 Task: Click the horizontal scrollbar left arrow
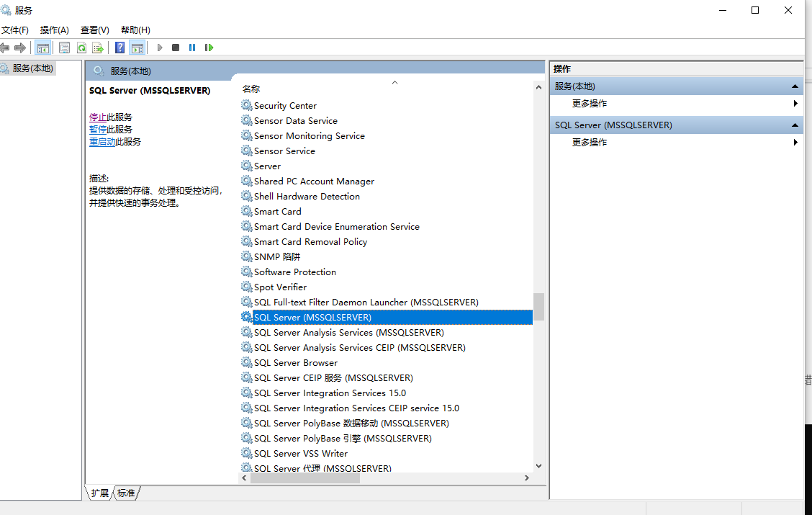245,478
